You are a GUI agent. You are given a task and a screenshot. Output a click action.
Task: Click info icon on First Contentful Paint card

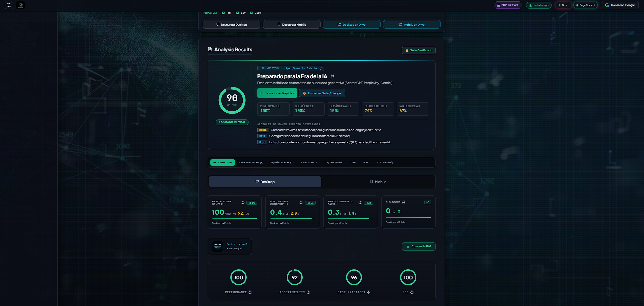(360, 203)
